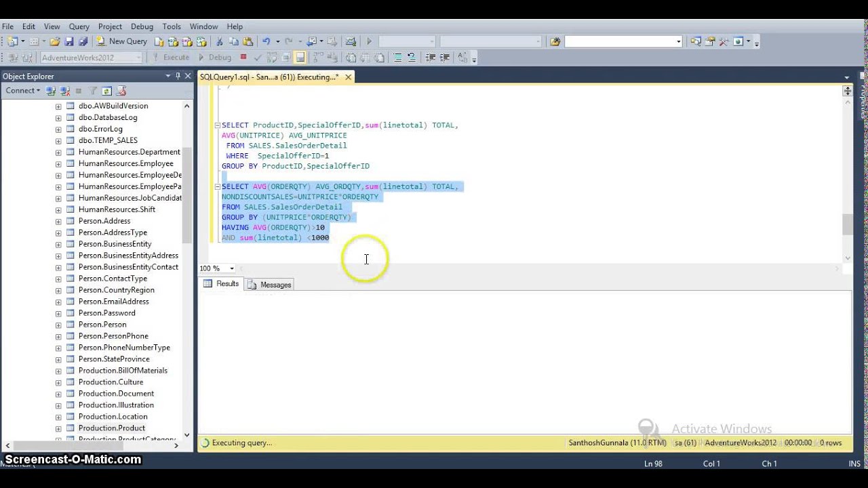Select the SQLQuery1.sql document tab
Viewport: 868px width, 488px height.
point(269,77)
